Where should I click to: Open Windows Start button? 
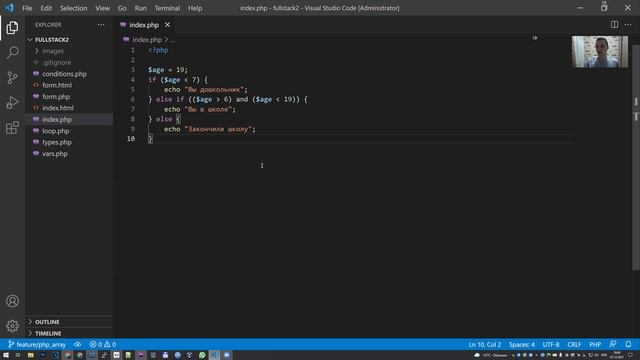pyautogui.click(x=6, y=356)
